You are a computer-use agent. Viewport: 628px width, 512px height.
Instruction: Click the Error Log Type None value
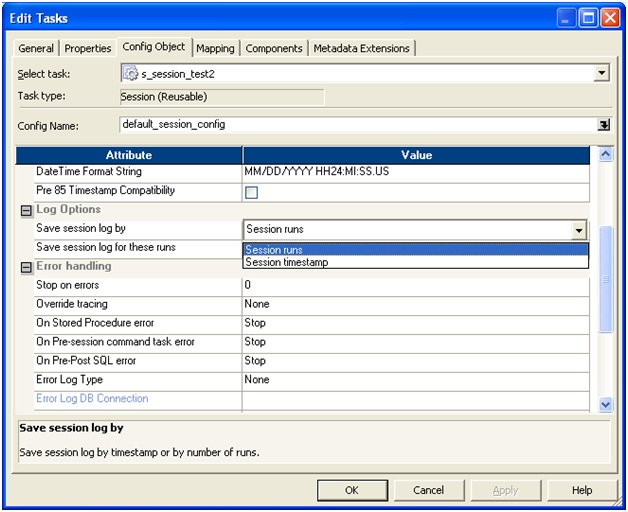(416, 379)
